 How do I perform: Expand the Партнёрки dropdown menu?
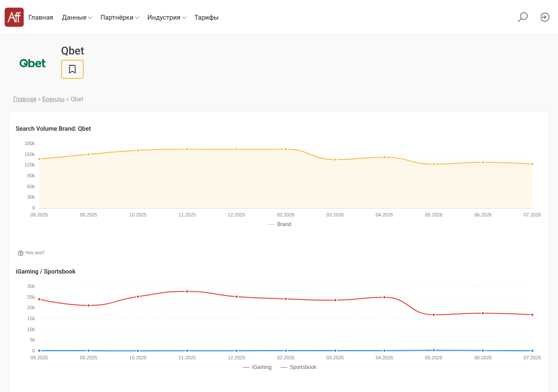(120, 17)
